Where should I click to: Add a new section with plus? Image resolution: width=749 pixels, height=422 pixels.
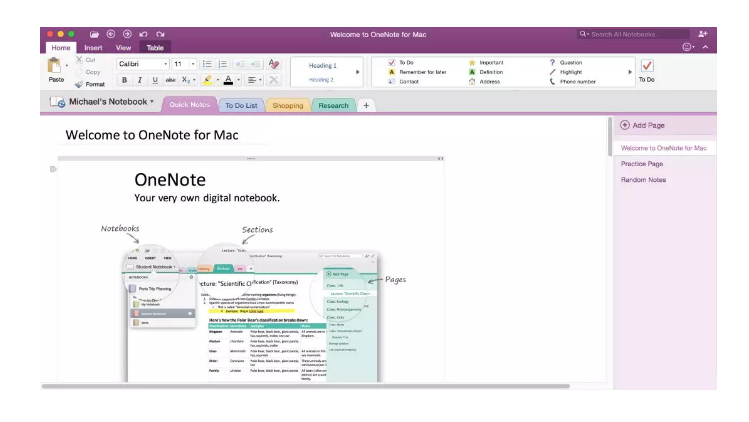(x=366, y=106)
